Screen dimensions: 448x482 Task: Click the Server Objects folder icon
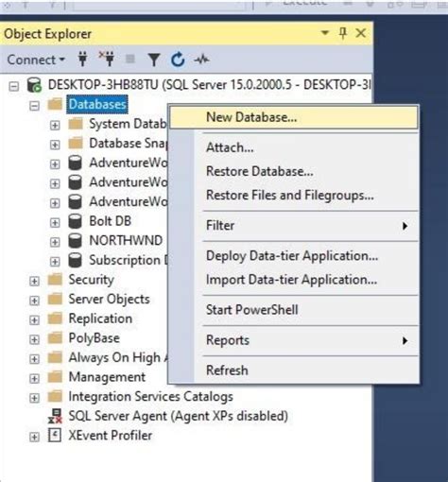(x=55, y=299)
